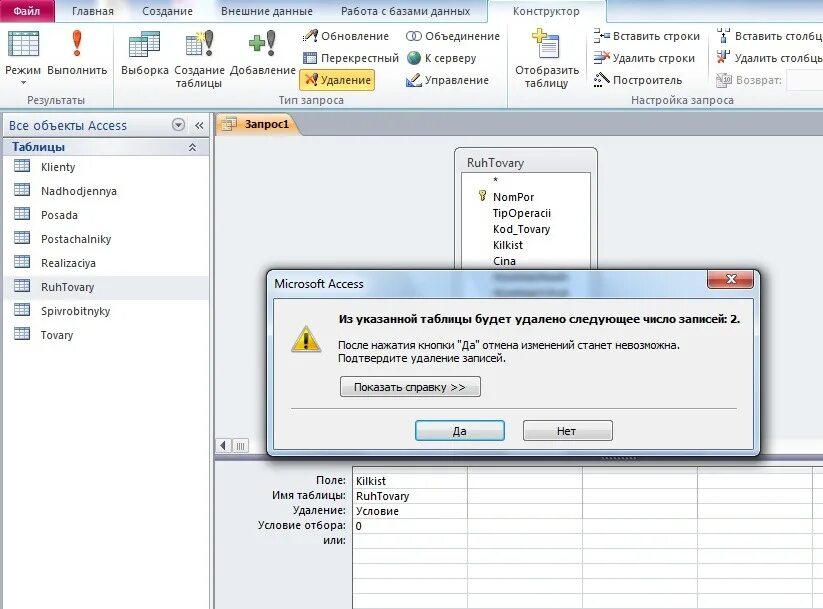Select RuhTovary table in navigation pane
This screenshot has height=609, width=823.
(106, 287)
